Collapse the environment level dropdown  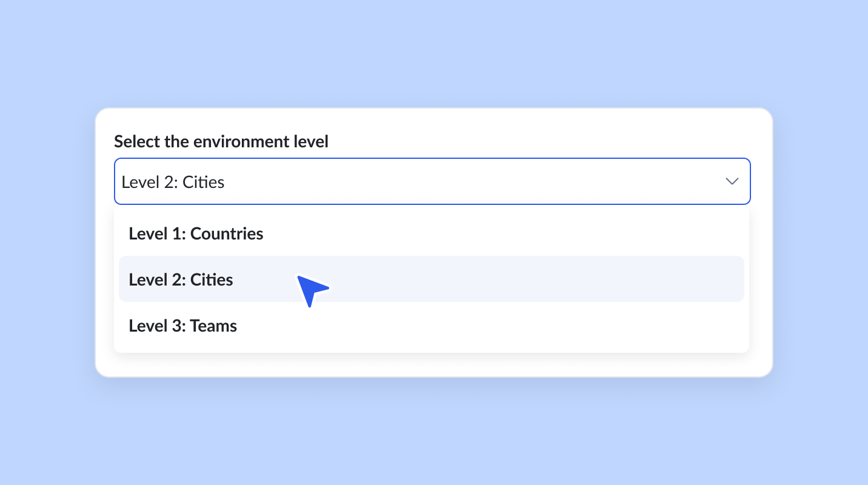[732, 181]
